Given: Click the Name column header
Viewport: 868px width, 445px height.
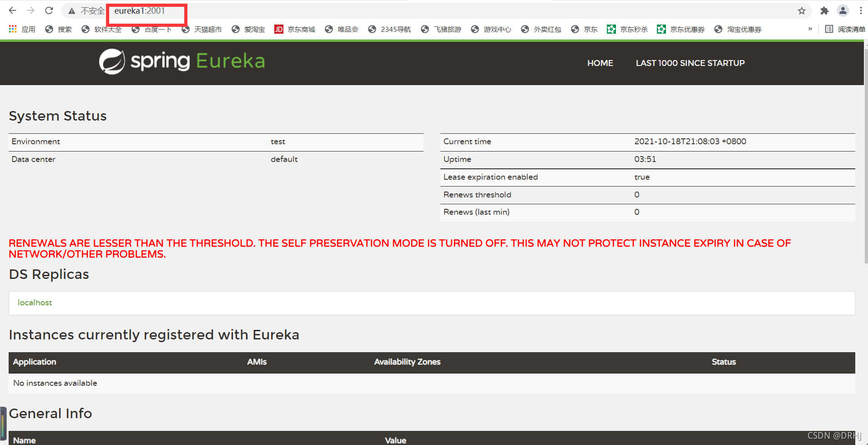Looking at the screenshot, I should click(x=25, y=440).
